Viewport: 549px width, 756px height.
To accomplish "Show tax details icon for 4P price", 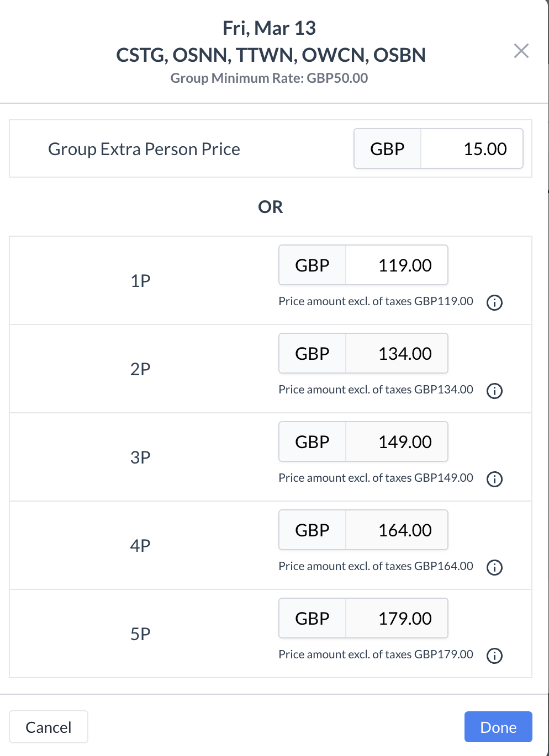I will point(494,567).
